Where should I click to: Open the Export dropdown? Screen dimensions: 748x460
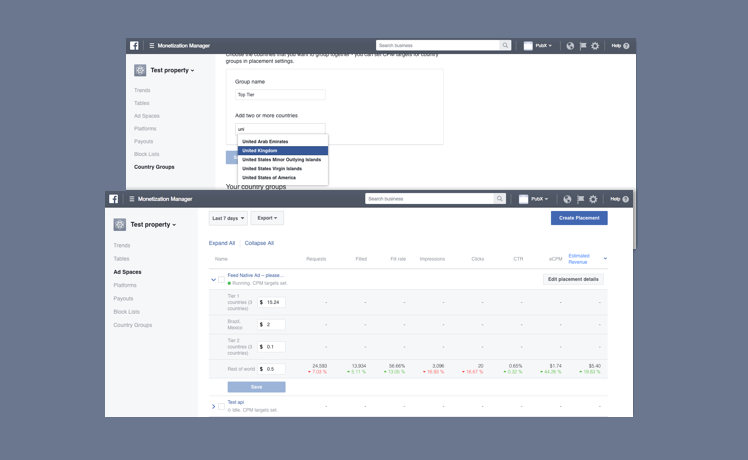tap(267, 218)
